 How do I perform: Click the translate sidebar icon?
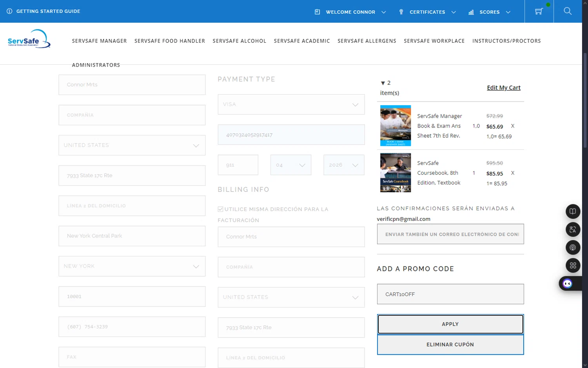pyautogui.click(x=573, y=230)
